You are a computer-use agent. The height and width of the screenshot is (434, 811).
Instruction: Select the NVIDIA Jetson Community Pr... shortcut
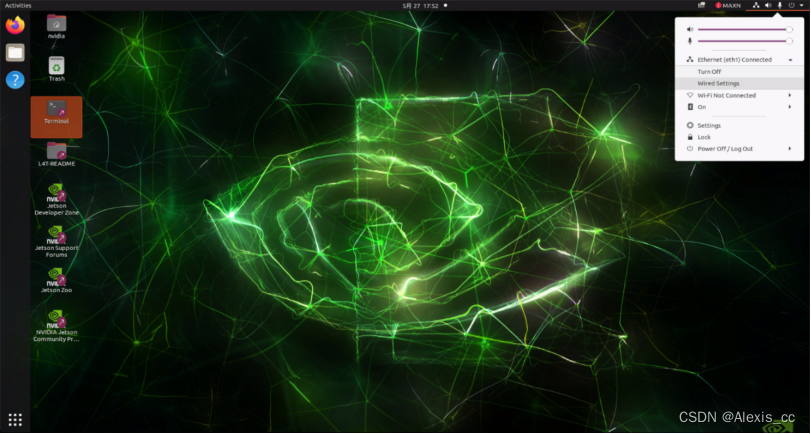[56, 326]
